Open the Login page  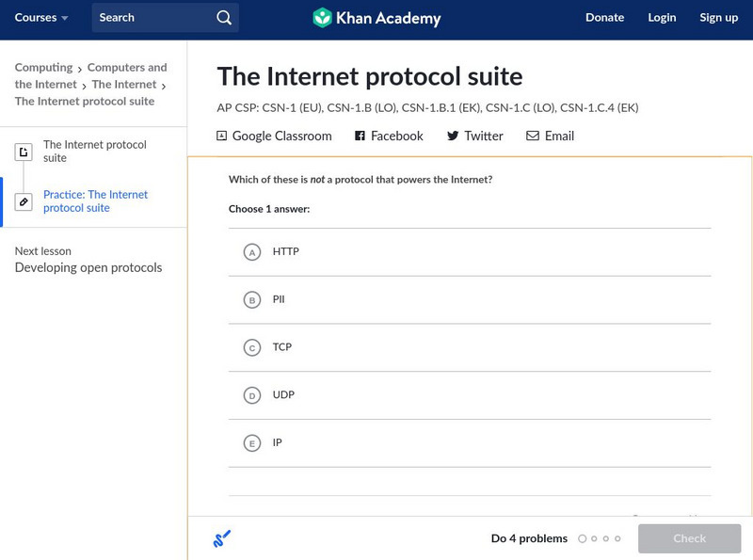(662, 18)
